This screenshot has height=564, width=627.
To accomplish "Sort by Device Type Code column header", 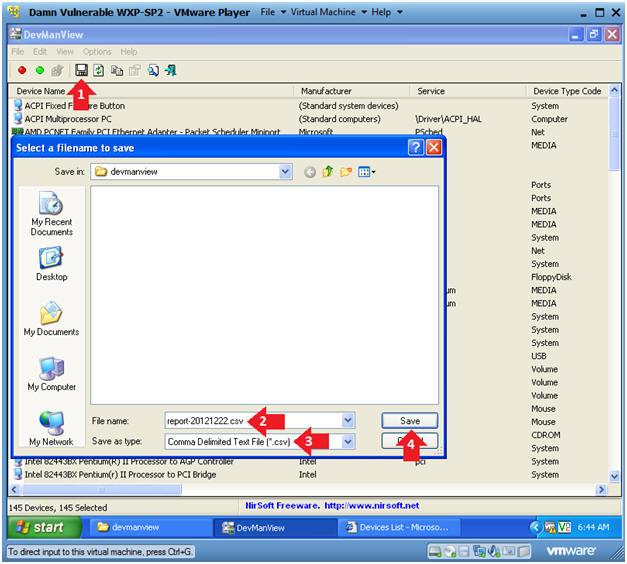I will (567, 91).
